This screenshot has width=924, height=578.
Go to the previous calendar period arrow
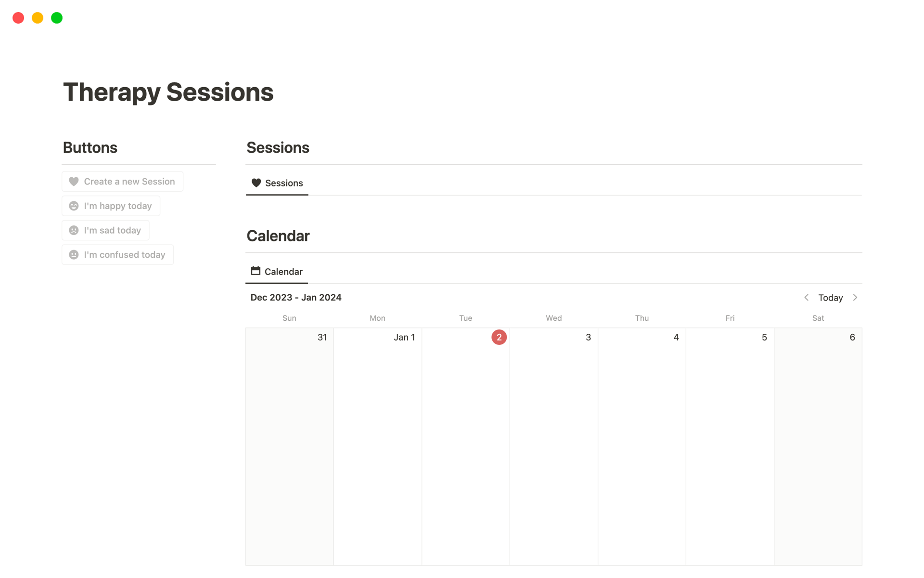[x=806, y=298]
